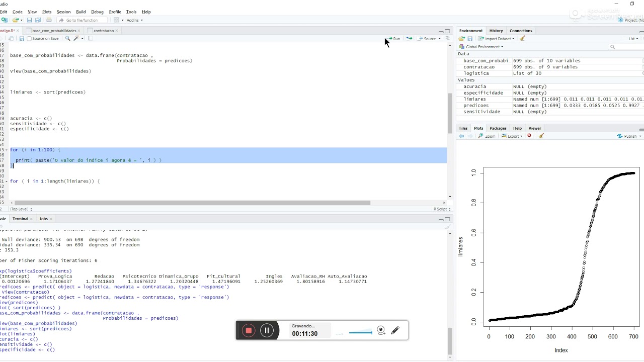Image resolution: width=644 pixels, height=362 pixels.
Task: Switch to the Connections tab
Action: coord(521,31)
